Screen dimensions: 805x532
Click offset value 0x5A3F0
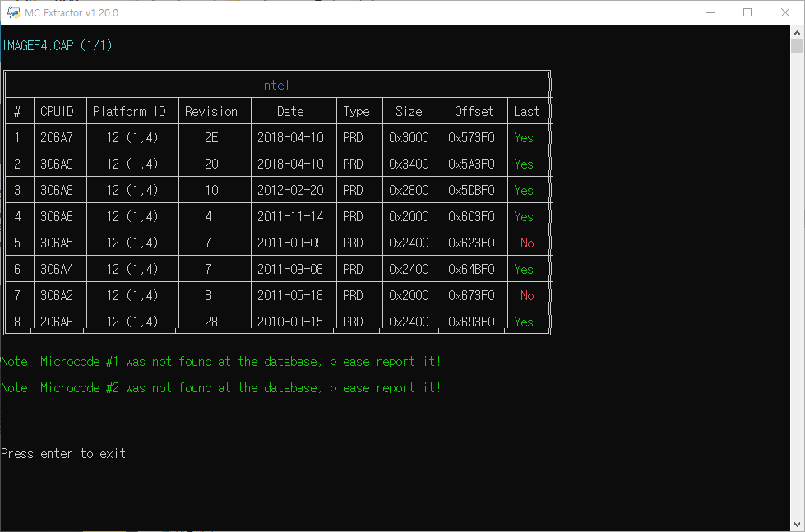coord(471,164)
